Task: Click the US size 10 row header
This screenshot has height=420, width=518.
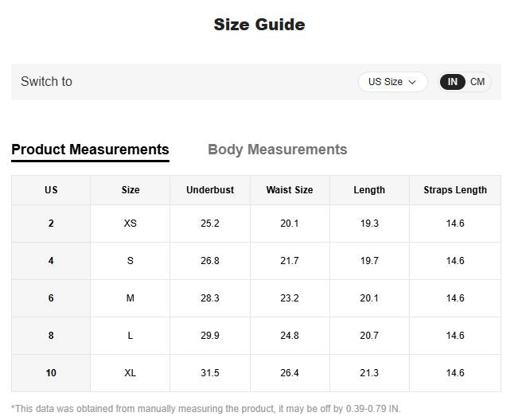Action: coord(51,373)
